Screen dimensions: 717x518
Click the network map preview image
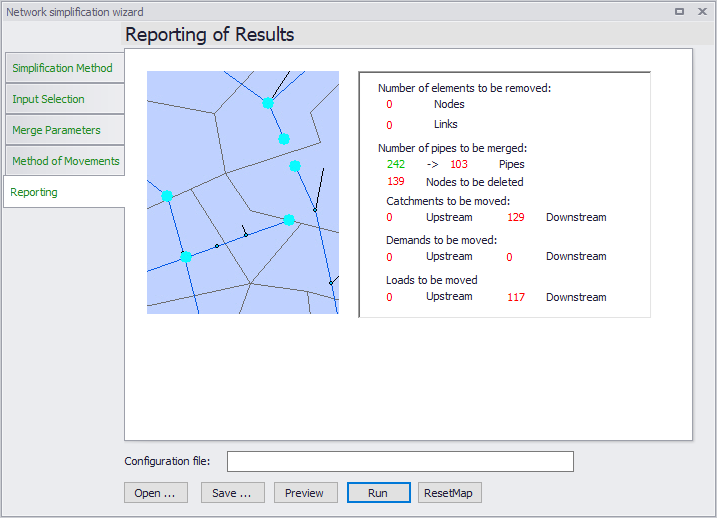243,192
